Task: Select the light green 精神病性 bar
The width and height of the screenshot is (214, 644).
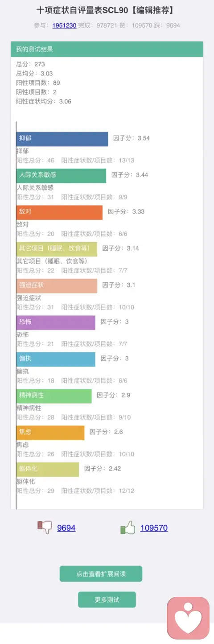Action: 54,396
